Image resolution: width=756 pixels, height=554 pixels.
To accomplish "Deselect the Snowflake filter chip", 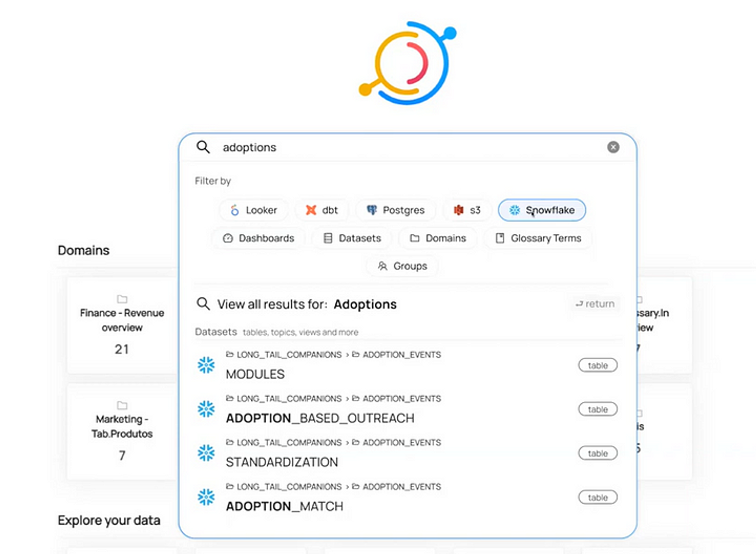I will (542, 210).
